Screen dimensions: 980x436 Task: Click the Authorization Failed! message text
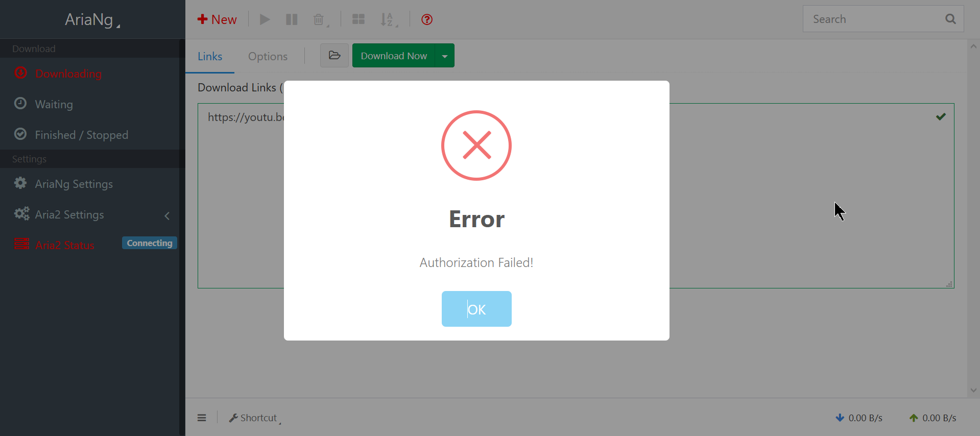(476, 262)
